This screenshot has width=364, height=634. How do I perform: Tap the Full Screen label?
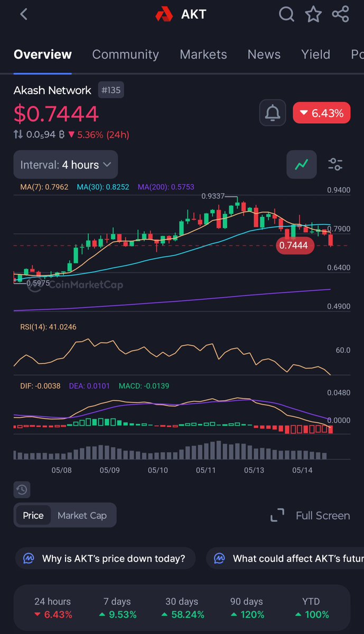click(x=323, y=516)
